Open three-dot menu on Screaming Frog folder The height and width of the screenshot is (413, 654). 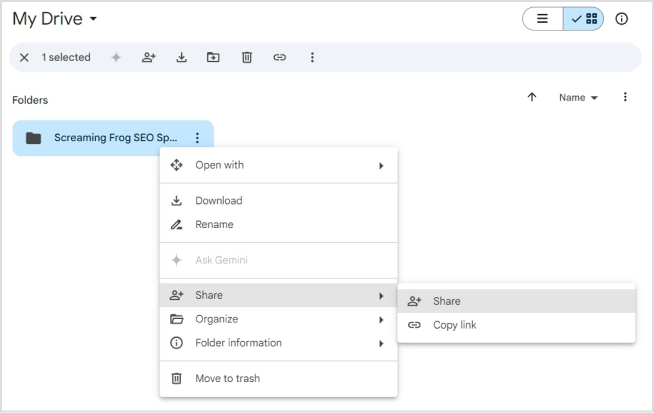[197, 138]
